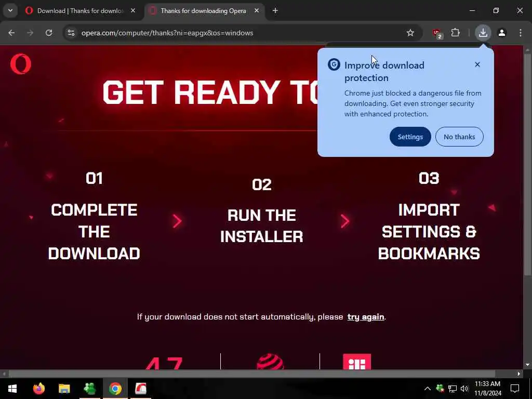Viewport: 532px width, 399px height.
Task: Click the "COMPLETE THE DOWNLOAD" step text
Action: tap(94, 232)
